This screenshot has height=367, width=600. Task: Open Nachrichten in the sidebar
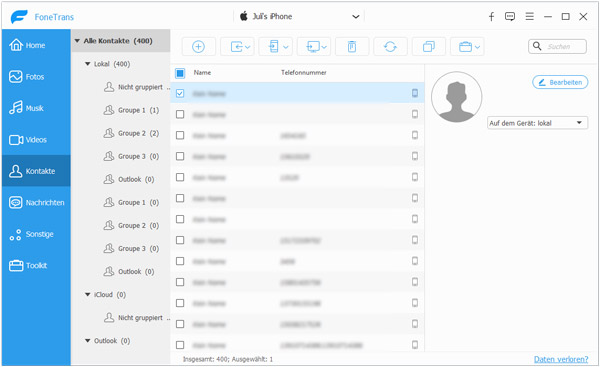point(36,202)
